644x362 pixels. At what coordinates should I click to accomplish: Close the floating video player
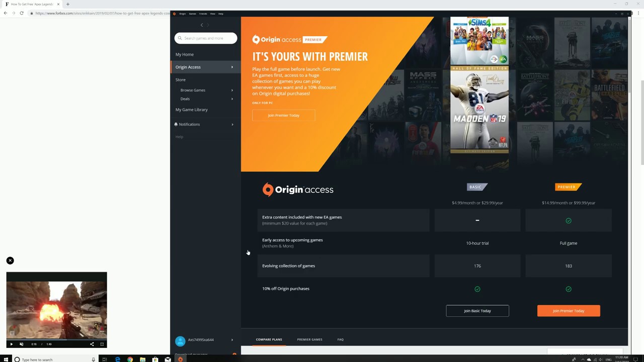click(x=10, y=260)
